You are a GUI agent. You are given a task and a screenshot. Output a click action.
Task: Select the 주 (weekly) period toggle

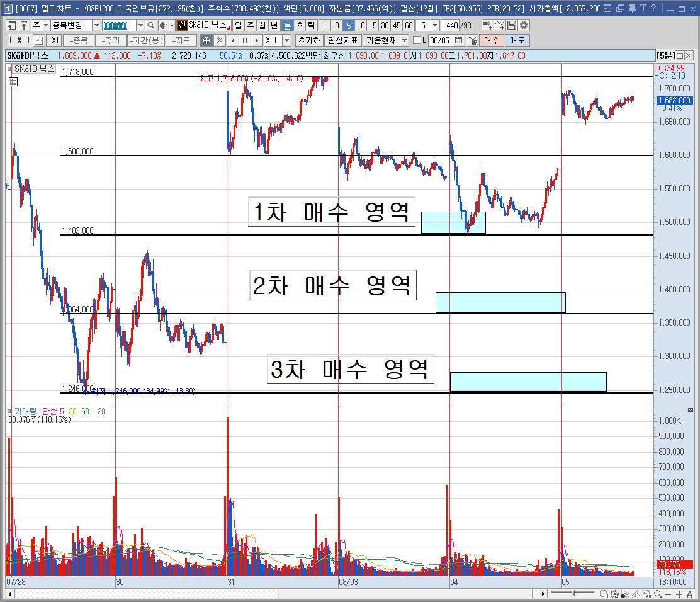click(x=251, y=25)
